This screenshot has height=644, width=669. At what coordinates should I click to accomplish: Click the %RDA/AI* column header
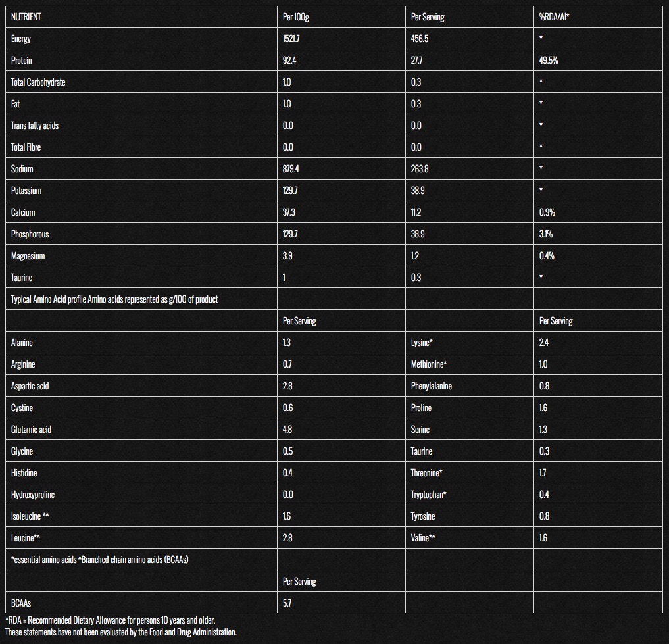tap(555, 17)
